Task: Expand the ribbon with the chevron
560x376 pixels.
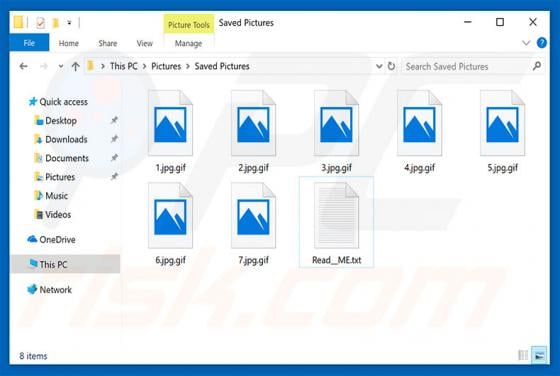Action: pos(526,43)
